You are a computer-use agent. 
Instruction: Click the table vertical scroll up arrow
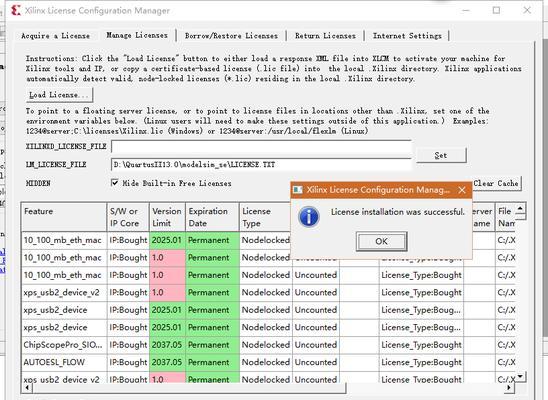coord(520,209)
